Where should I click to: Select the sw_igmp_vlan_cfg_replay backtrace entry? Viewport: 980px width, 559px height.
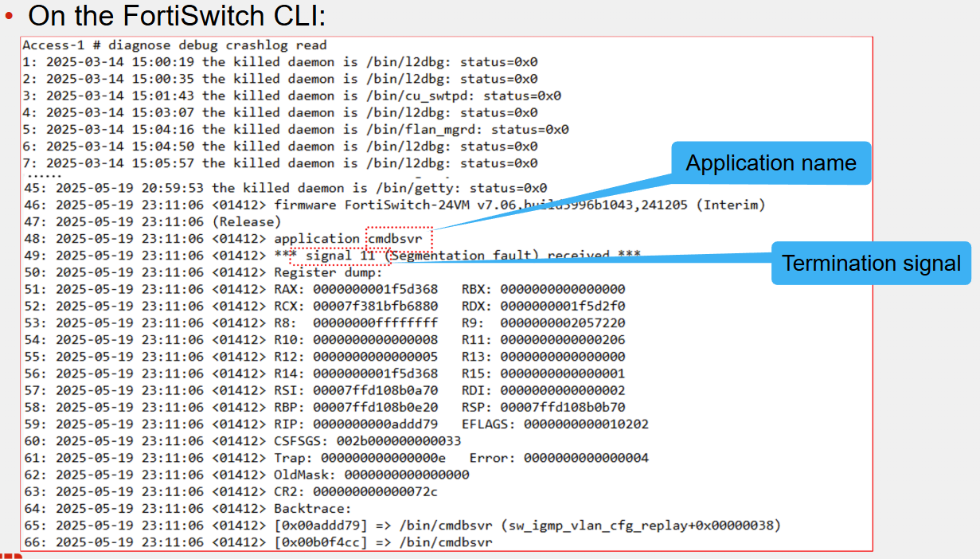[528, 526]
